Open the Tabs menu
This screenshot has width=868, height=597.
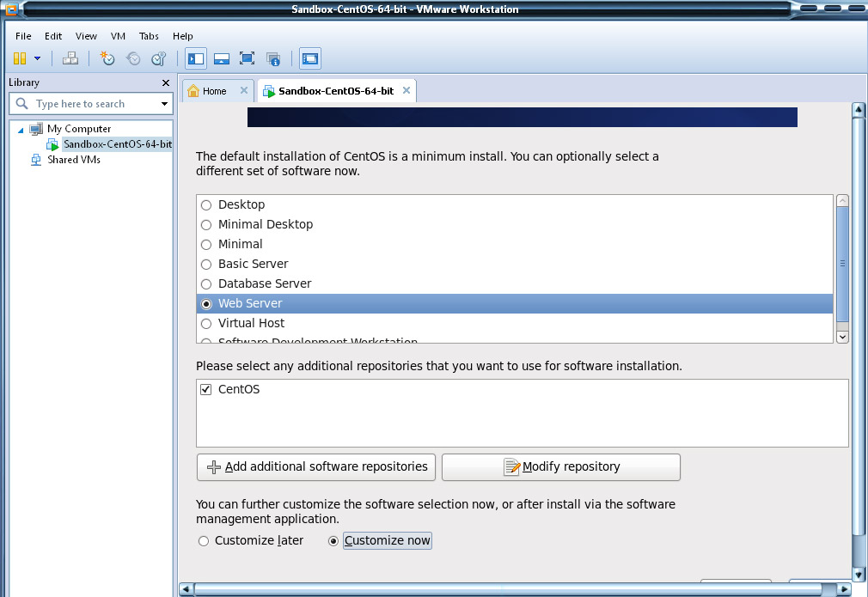pos(149,36)
